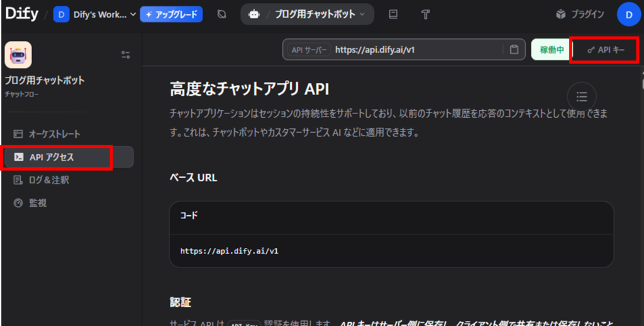This screenshot has width=644, height=326.
Task: Copy the API server URL via clipboard icon
Action: [x=514, y=50]
